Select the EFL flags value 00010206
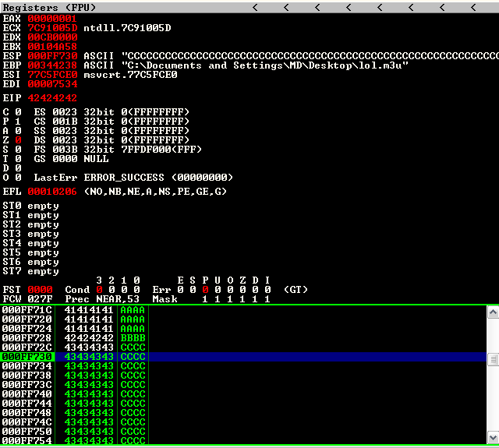Viewport: 499px width, 448px height. click(52, 192)
